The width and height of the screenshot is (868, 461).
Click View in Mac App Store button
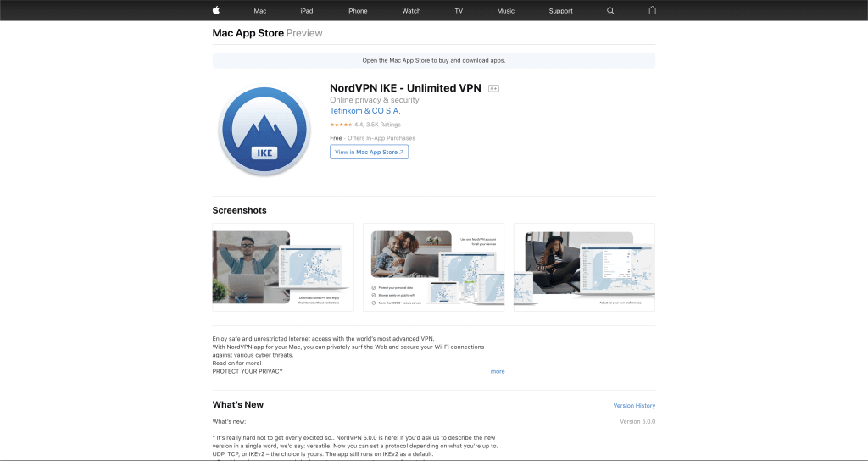click(370, 153)
